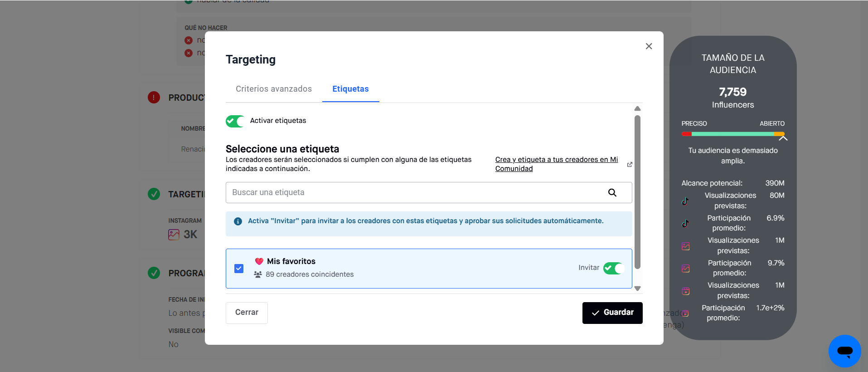The width and height of the screenshot is (868, 372).
Task: Click the heart icon next to Mis favoritos
Action: (259, 261)
